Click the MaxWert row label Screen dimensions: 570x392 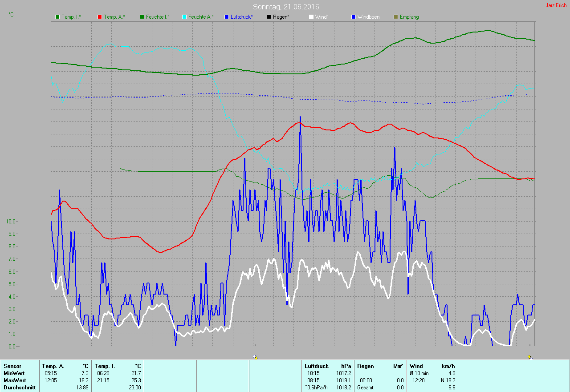14,380
